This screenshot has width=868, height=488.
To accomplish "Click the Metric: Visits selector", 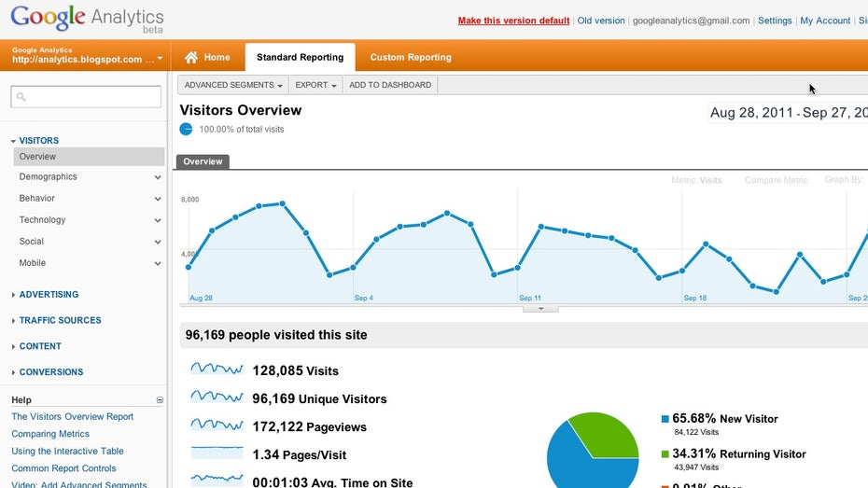I will tap(696, 180).
